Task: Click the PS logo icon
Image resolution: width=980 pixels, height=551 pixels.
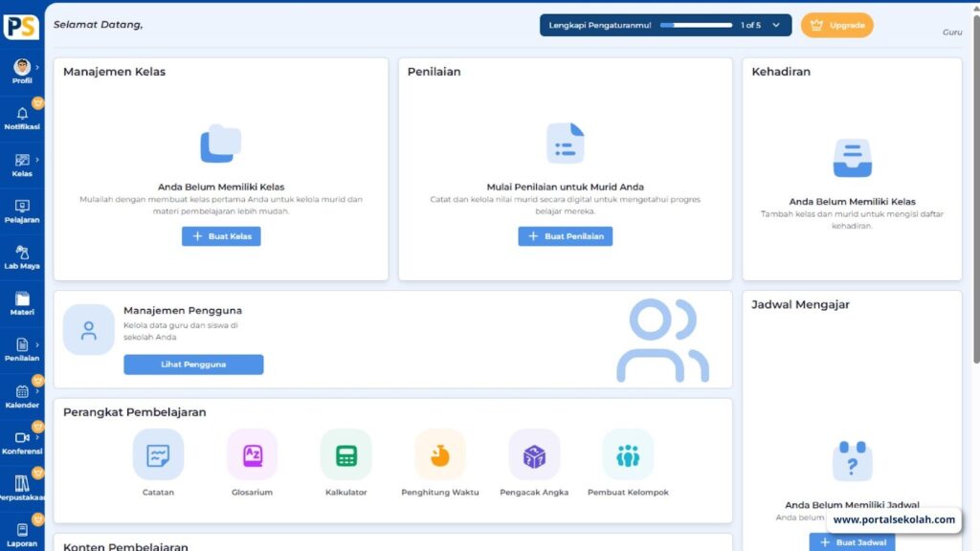Action: [21, 26]
